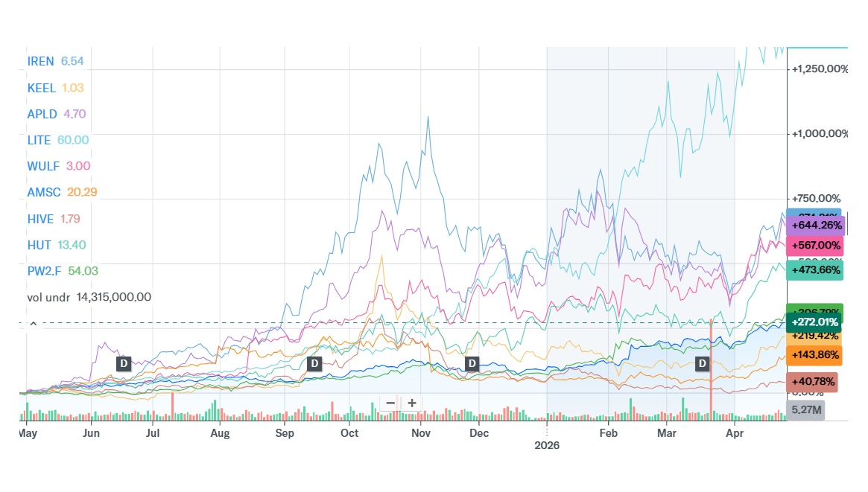This screenshot has width=868, height=492.
Task: Click the 2026 year label on axis
Action: point(547,445)
